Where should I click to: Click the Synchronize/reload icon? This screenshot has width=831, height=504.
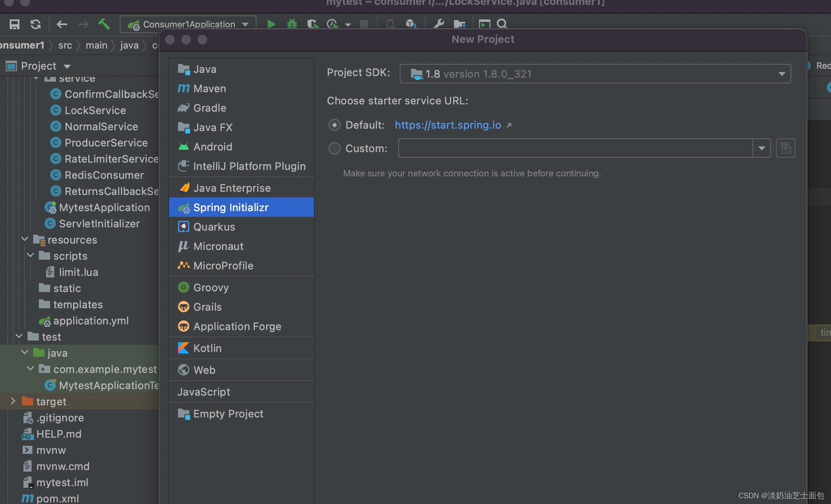[36, 24]
